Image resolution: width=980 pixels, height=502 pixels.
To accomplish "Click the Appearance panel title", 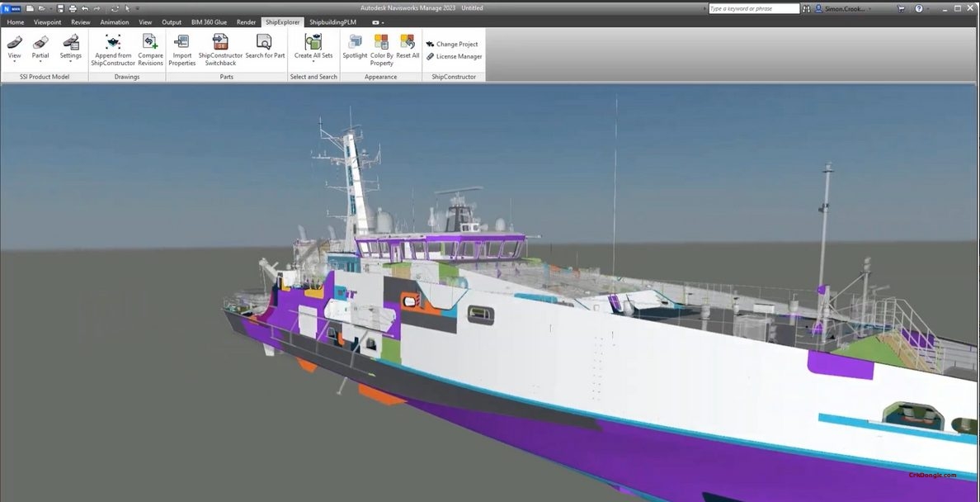I will [x=380, y=77].
